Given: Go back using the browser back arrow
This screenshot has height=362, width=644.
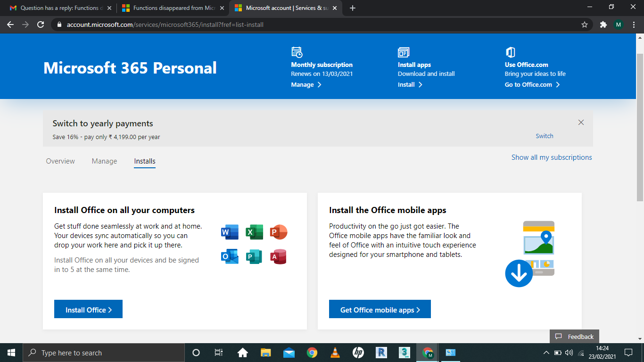Looking at the screenshot, I should click(x=10, y=25).
